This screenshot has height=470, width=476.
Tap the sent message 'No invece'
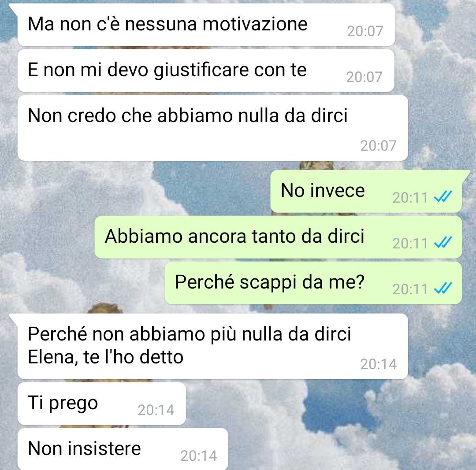(x=366, y=191)
